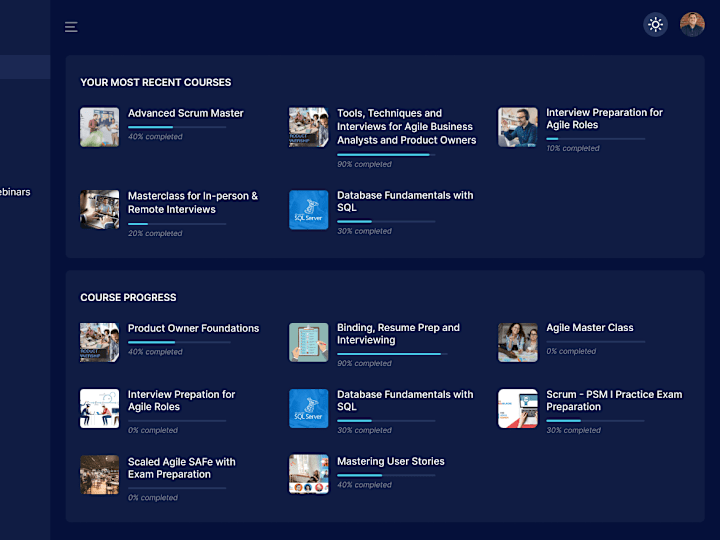Click Masterclass for In-person & Remote Interviews thumbnail

(100, 210)
